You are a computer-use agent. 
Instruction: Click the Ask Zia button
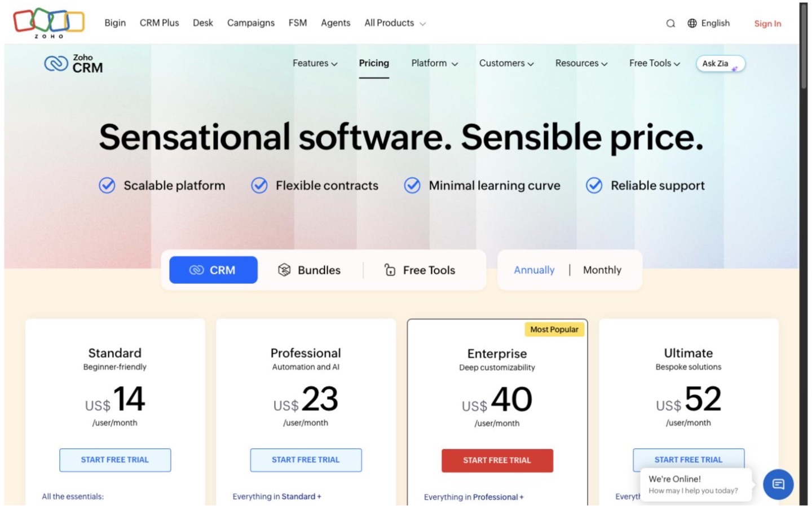(721, 64)
